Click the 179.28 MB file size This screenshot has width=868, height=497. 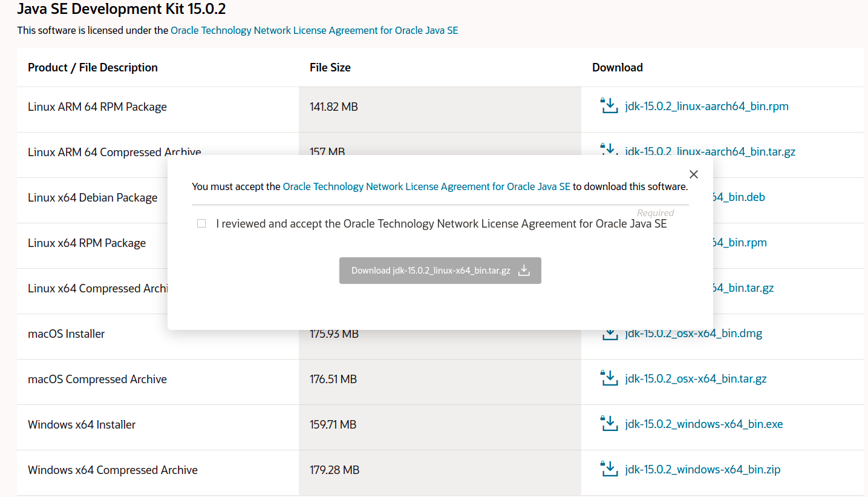(334, 470)
